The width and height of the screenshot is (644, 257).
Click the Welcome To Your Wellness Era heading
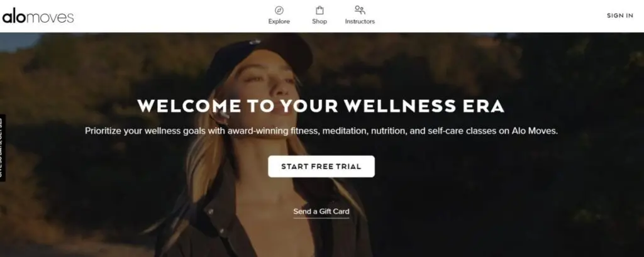321,106
